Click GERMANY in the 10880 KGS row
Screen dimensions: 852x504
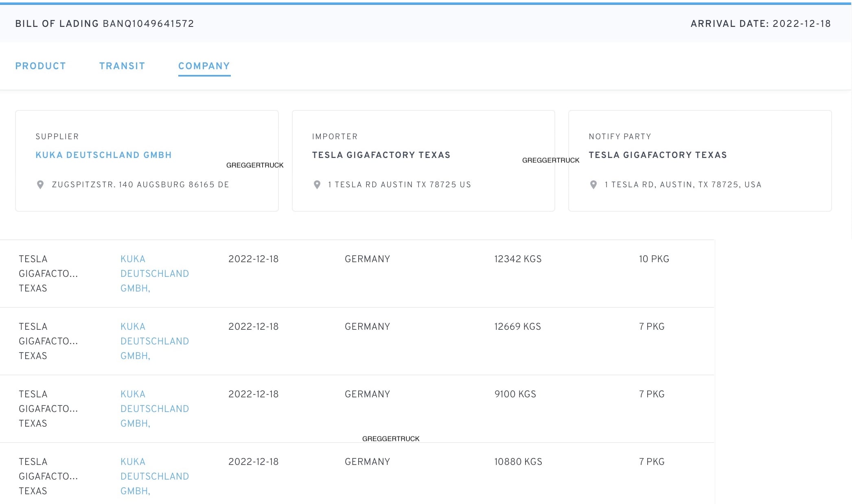[x=367, y=462]
